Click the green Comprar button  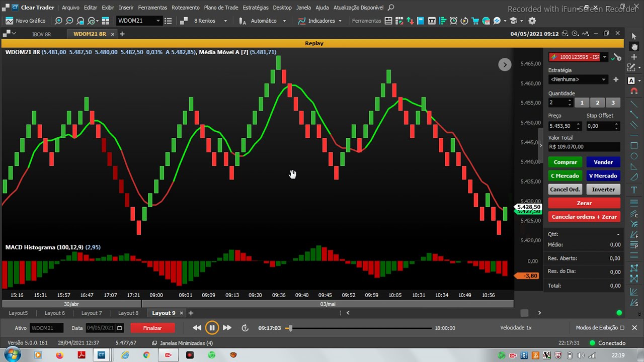tap(566, 162)
